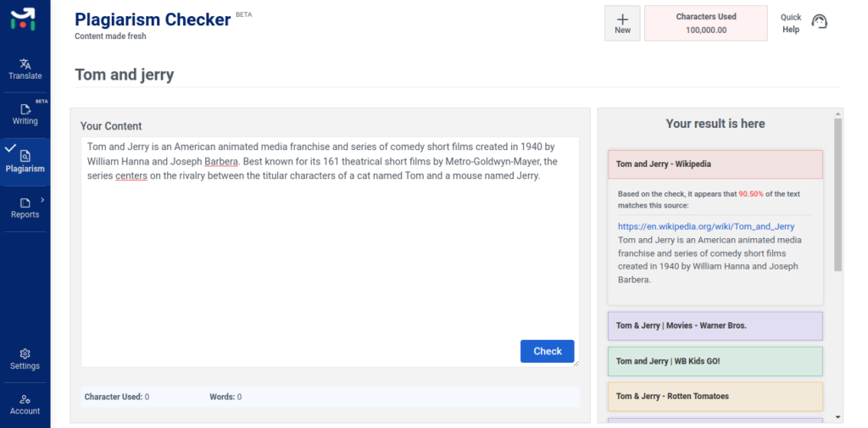Click the textarea resize handle corner

[576, 363]
